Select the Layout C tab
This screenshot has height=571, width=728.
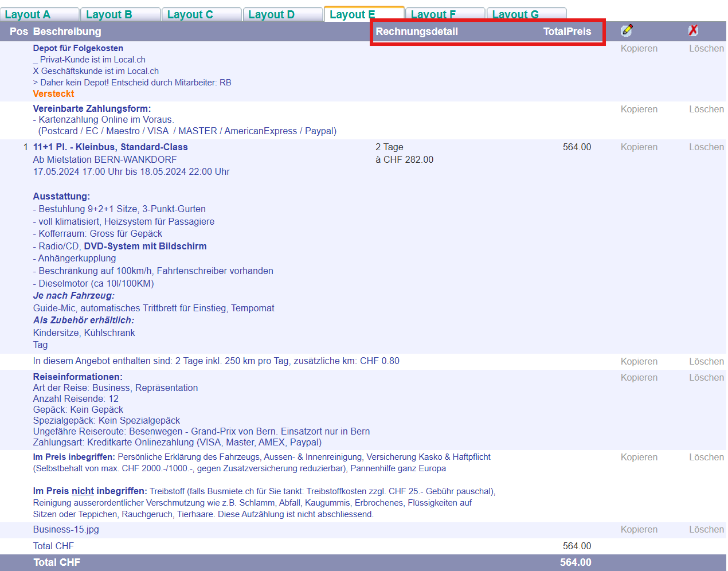tap(202, 14)
